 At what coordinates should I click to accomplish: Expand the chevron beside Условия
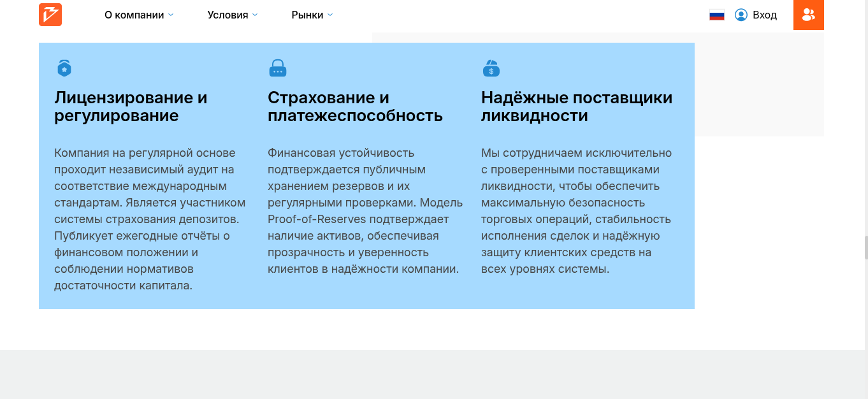(x=255, y=15)
